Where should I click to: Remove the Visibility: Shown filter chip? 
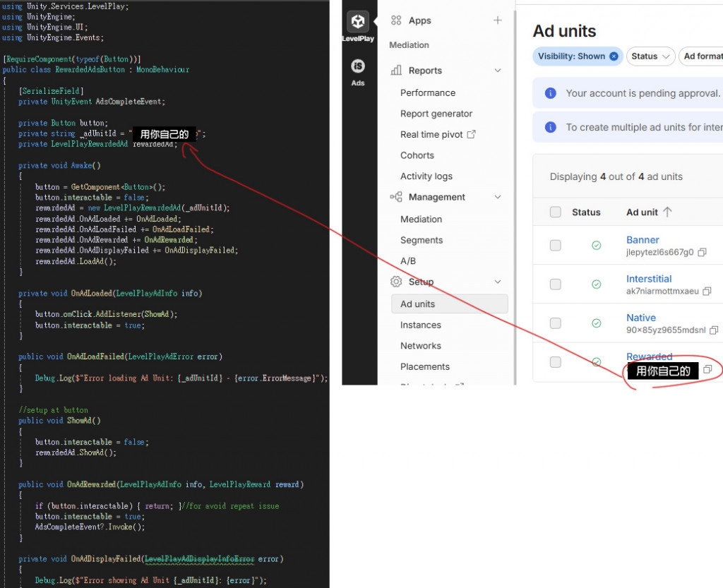614,56
